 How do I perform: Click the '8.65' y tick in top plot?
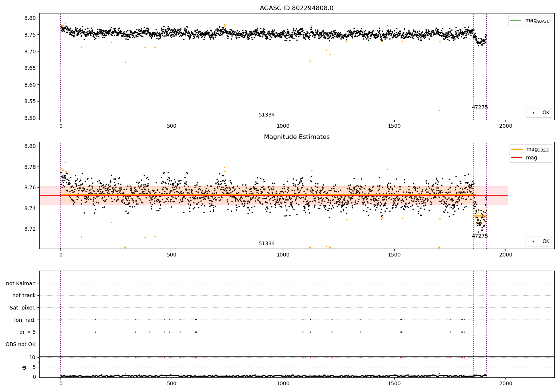click(30, 68)
